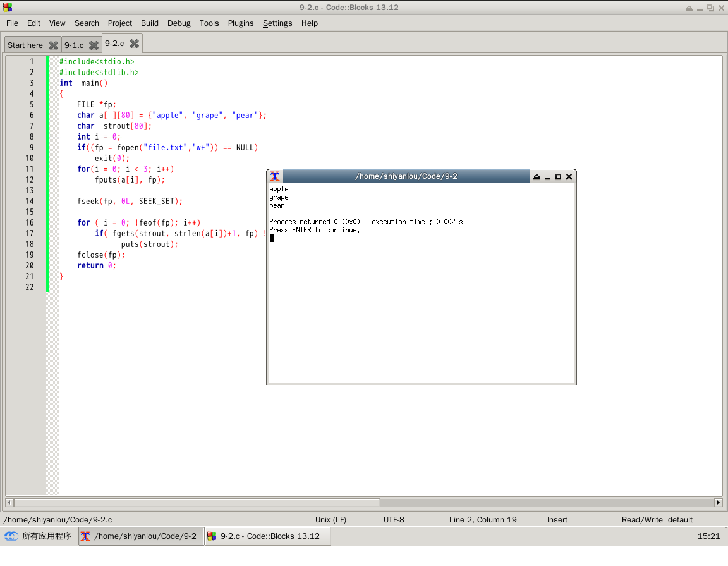Click 'Press ENTER to continue.' in the terminal
Screen dimensions: 728x566
click(315, 230)
